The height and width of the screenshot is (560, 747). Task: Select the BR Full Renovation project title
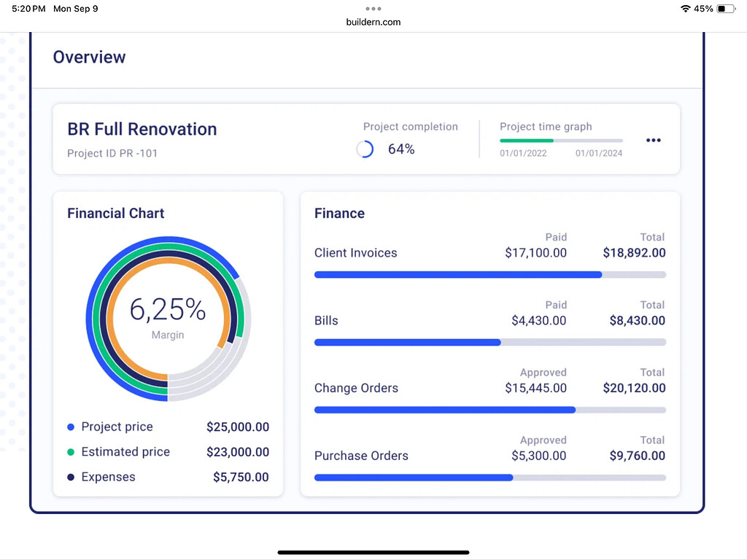point(142,129)
